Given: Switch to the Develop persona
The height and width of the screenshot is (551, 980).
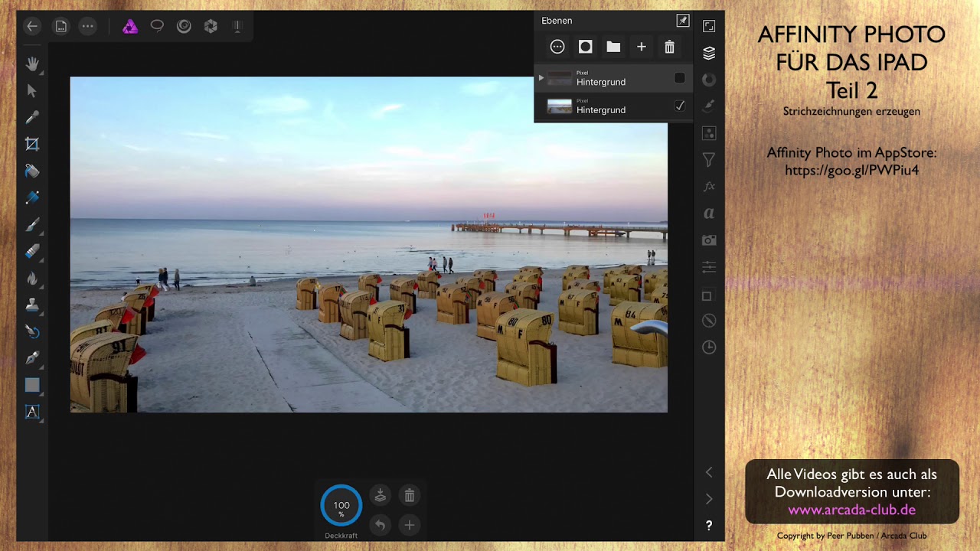Looking at the screenshot, I should tap(211, 26).
